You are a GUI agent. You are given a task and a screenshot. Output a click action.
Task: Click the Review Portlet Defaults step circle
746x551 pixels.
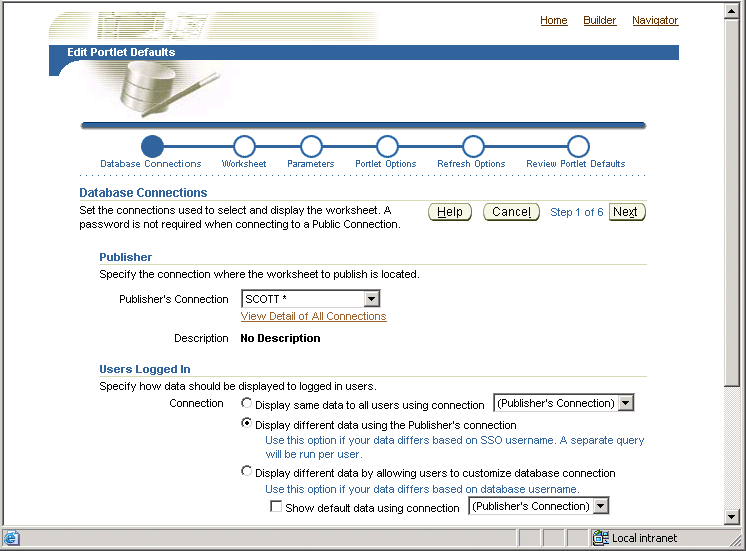(x=578, y=146)
